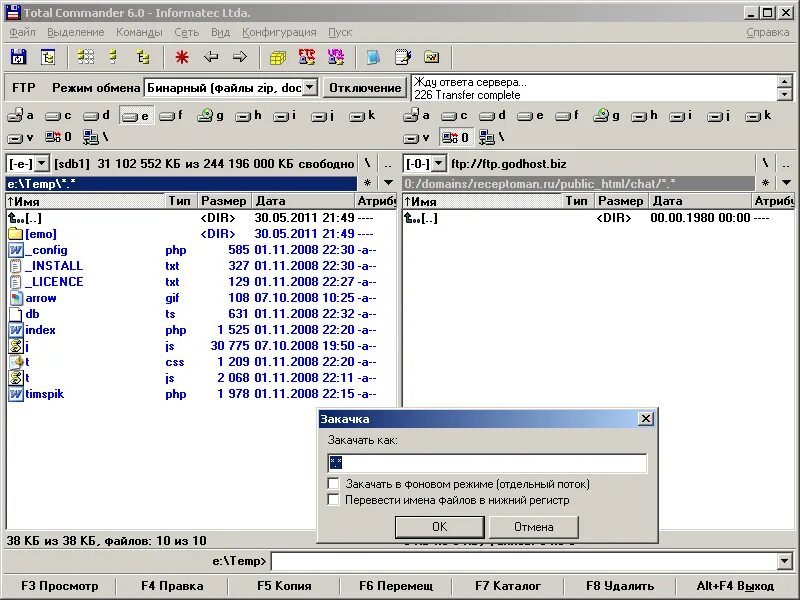Open left panel drive [-e-] dropdown
The width and height of the screenshot is (800, 600).
pyautogui.click(x=42, y=164)
